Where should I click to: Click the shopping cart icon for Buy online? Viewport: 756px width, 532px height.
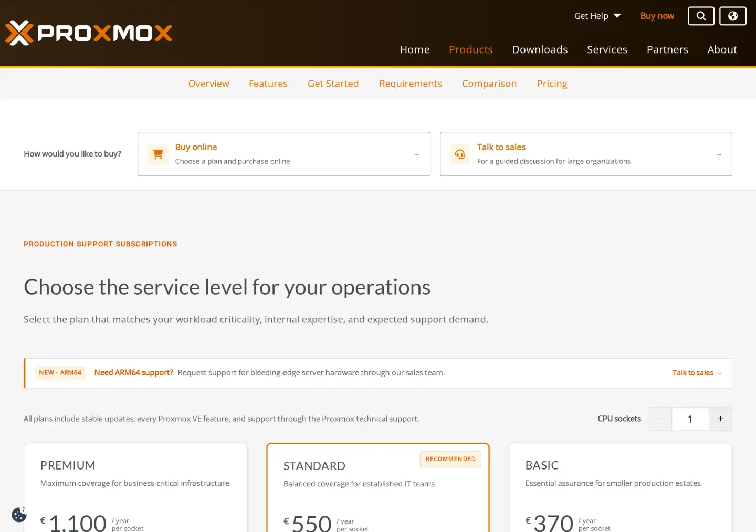pos(157,154)
